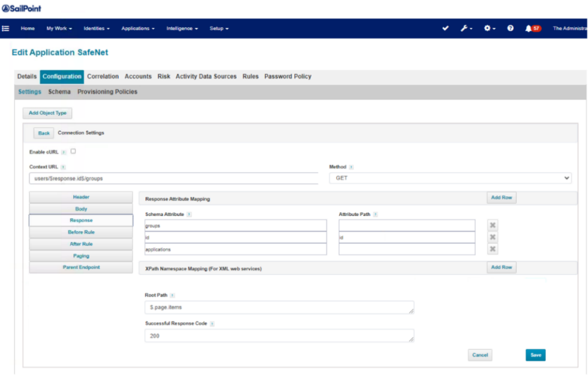Open the Risk tab
Screen dimensions: 588x375
(x=164, y=77)
